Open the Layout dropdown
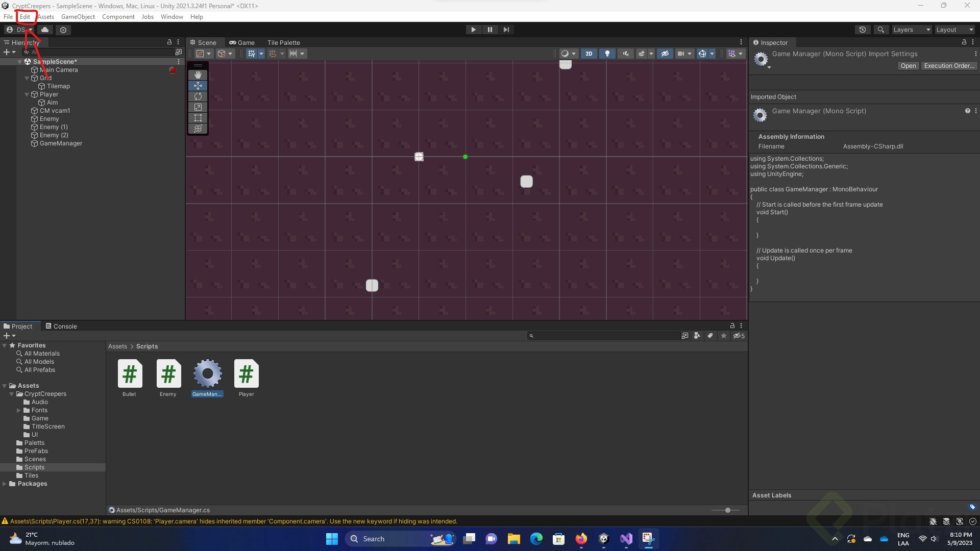Screen dimensions: 980x551 coord(953,30)
